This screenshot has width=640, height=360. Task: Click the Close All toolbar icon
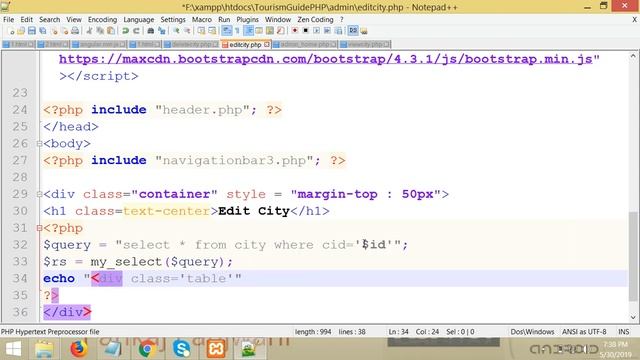[65, 31]
